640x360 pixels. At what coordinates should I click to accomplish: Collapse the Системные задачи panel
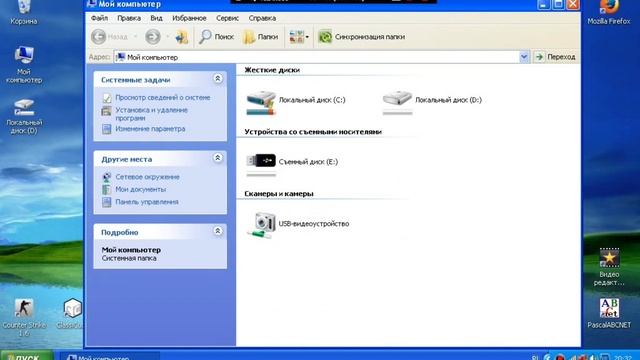[218, 78]
